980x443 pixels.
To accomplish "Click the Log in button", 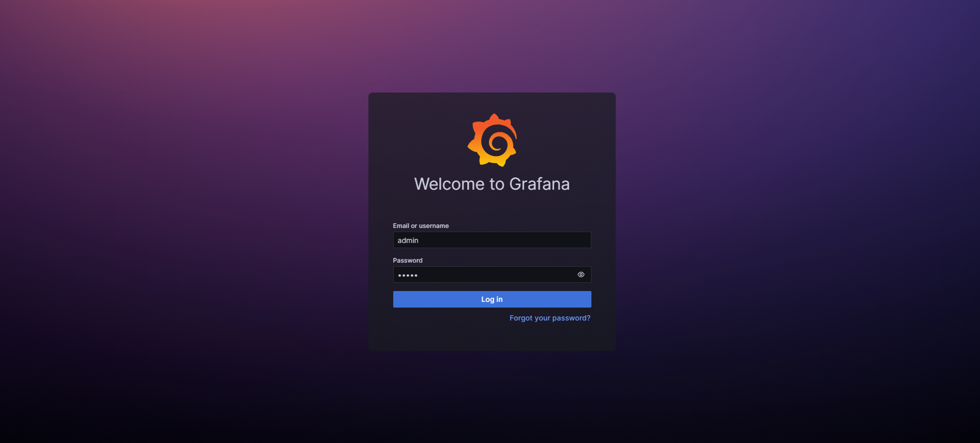I will point(492,299).
